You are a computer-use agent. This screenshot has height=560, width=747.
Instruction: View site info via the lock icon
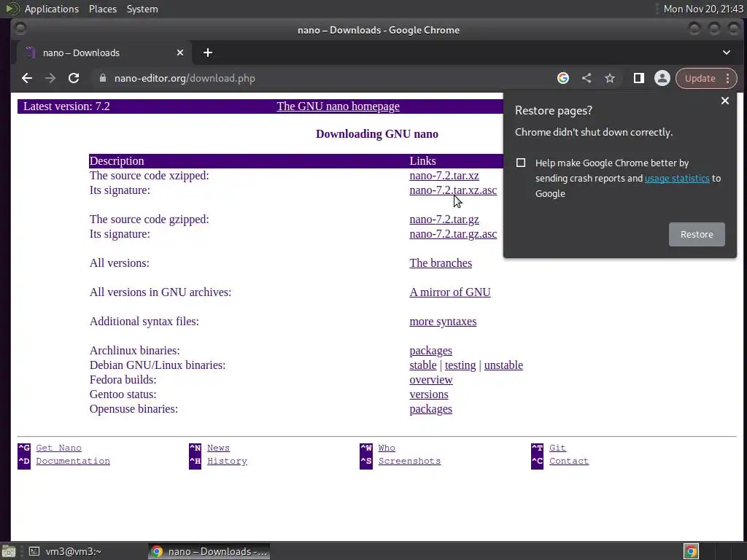(102, 78)
